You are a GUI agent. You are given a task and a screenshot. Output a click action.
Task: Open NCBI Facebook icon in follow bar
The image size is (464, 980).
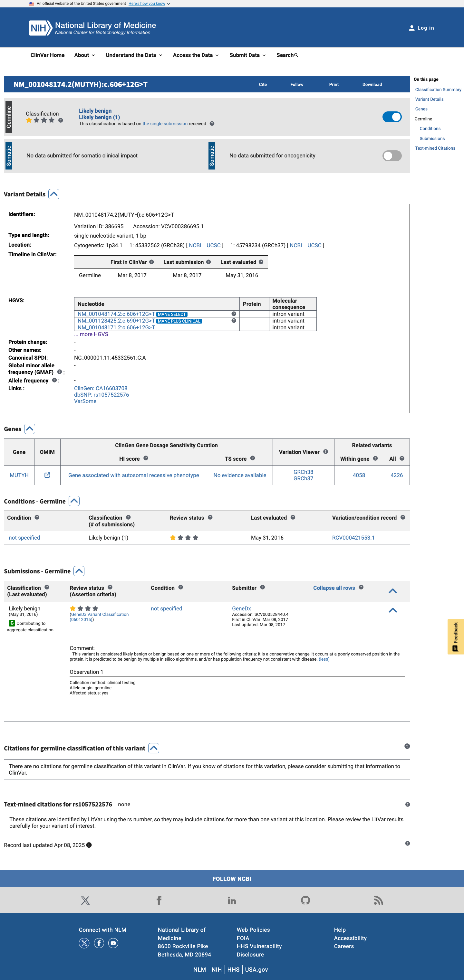(x=159, y=900)
